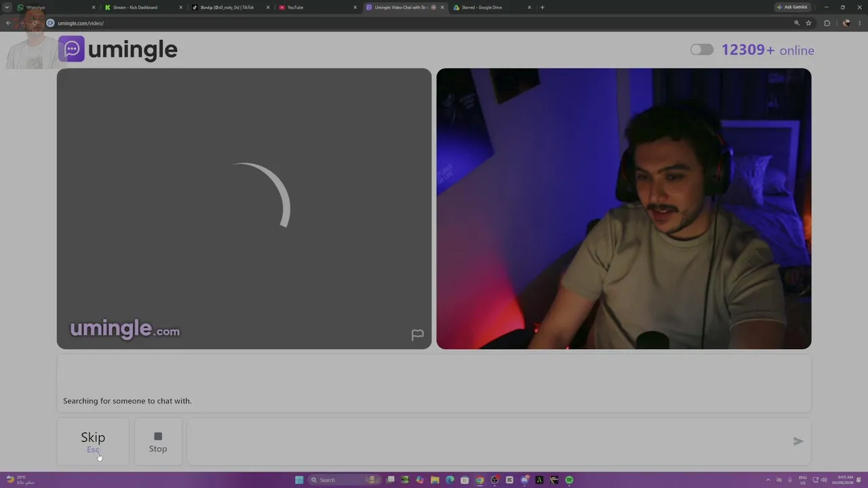Click the Google Chrome taskbar icon
Screen dimensions: 868x488
[479, 480]
